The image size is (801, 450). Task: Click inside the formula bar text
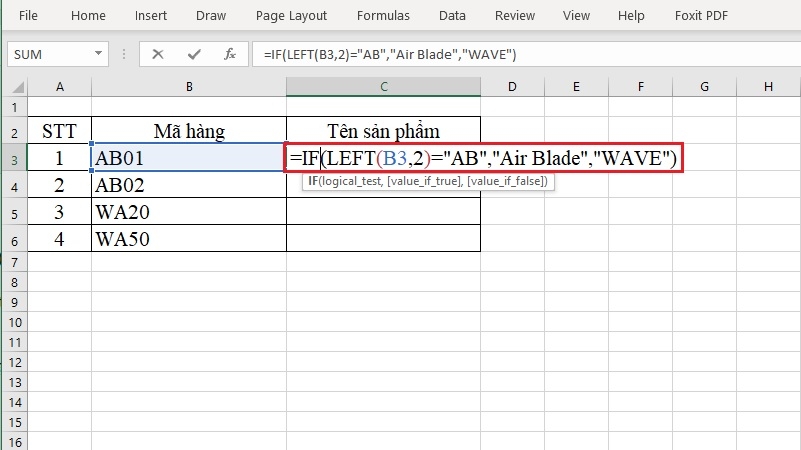click(390, 54)
